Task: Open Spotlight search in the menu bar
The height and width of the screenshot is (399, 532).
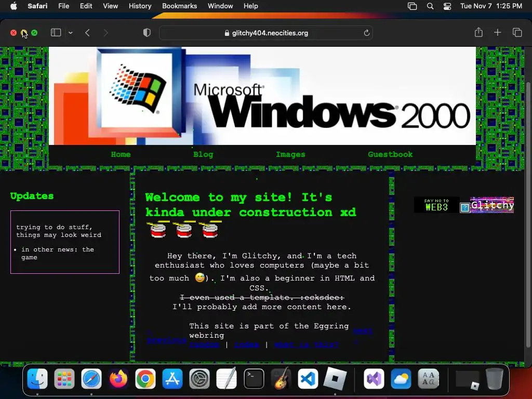Action: pos(430,6)
